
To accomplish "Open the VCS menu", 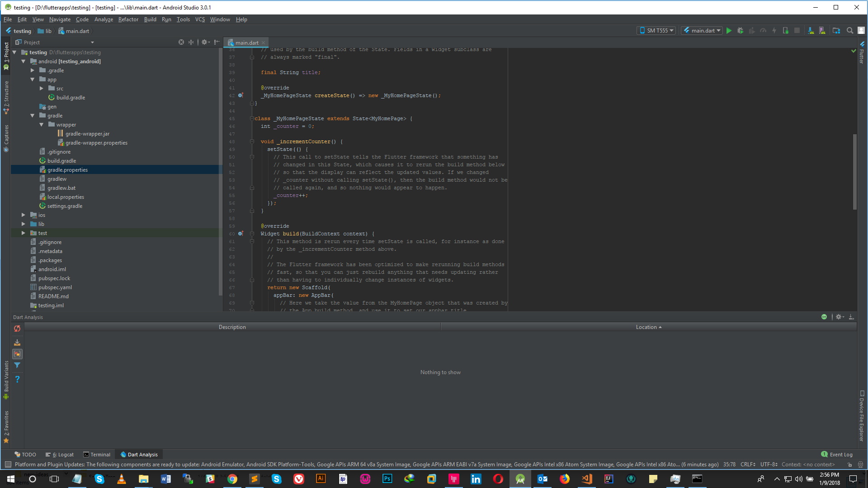I will coord(200,19).
